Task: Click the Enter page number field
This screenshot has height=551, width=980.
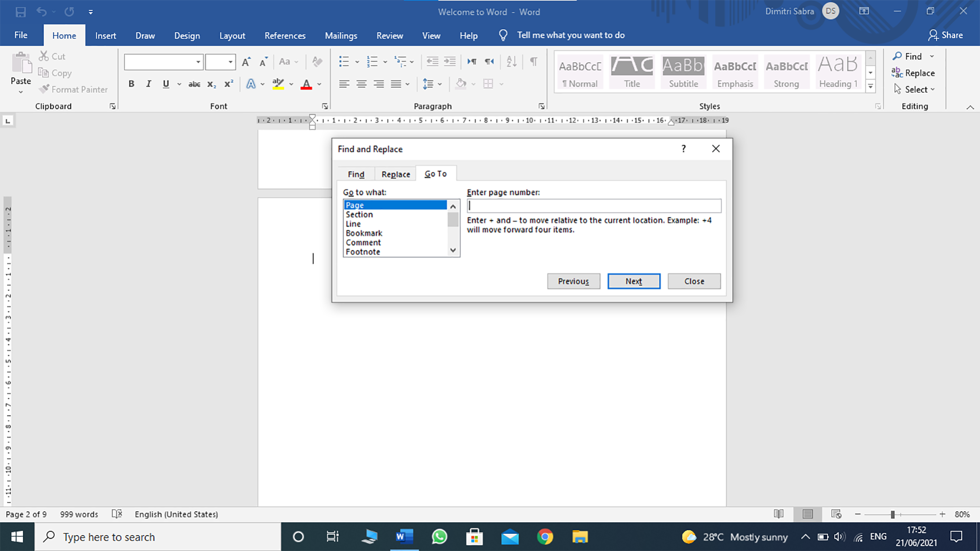Action: [x=594, y=206]
